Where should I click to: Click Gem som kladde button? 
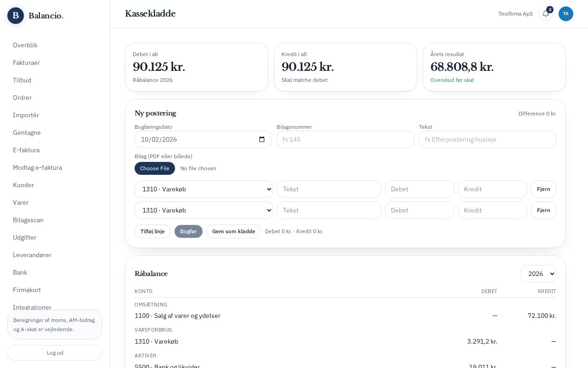click(234, 231)
